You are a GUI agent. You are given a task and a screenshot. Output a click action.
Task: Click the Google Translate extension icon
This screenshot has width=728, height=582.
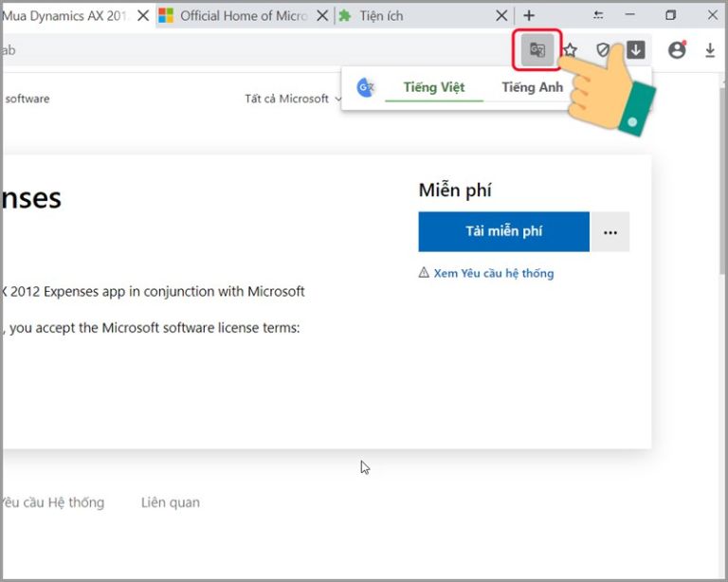point(537,49)
